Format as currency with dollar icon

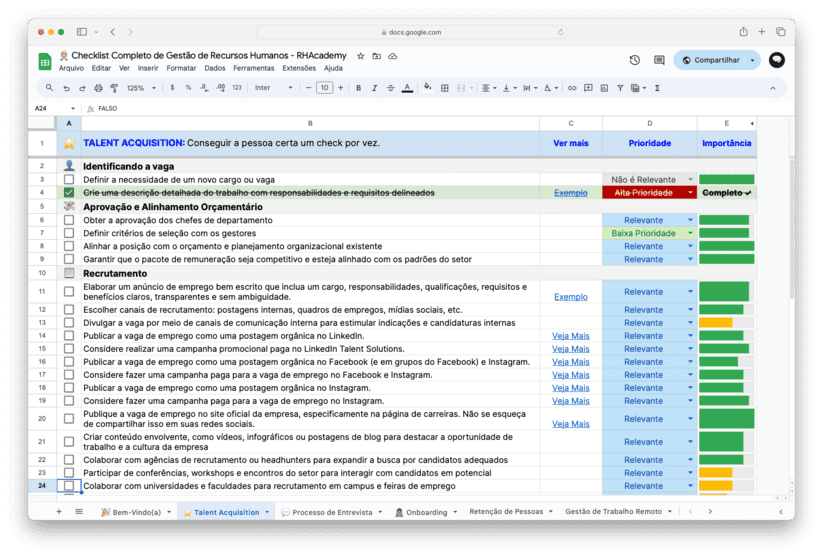pos(172,88)
